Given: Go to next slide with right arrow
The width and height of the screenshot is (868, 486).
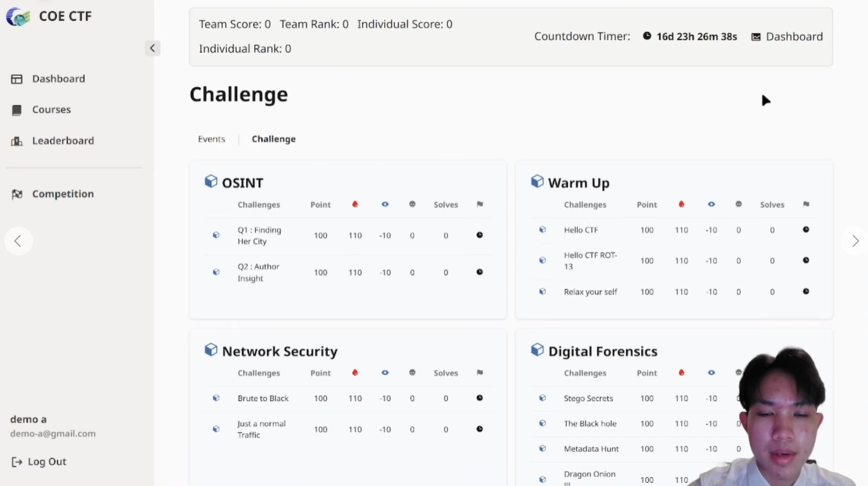Looking at the screenshot, I should [x=855, y=241].
